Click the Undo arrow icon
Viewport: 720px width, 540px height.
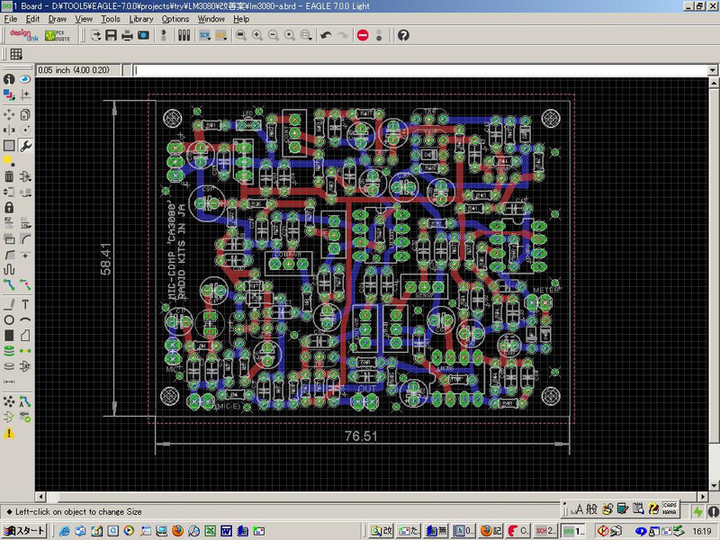[x=326, y=35]
